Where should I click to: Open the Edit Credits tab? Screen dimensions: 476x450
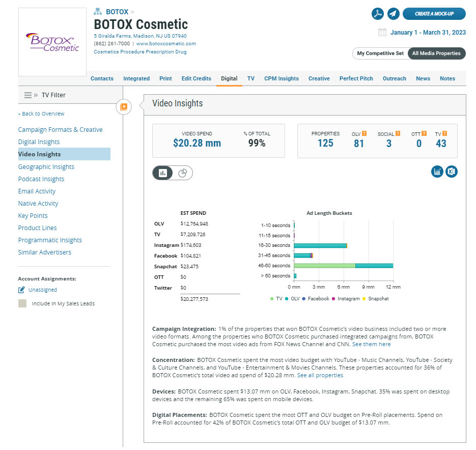(196, 78)
